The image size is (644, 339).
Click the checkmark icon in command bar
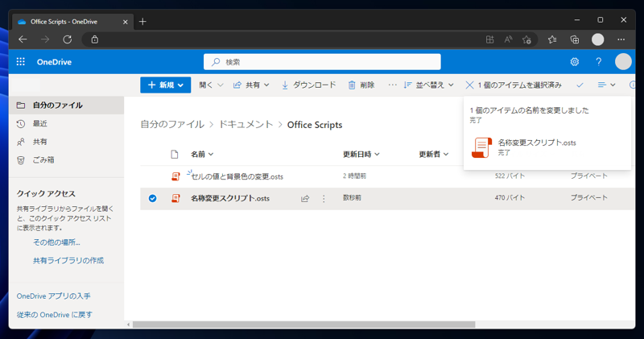tap(580, 85)
